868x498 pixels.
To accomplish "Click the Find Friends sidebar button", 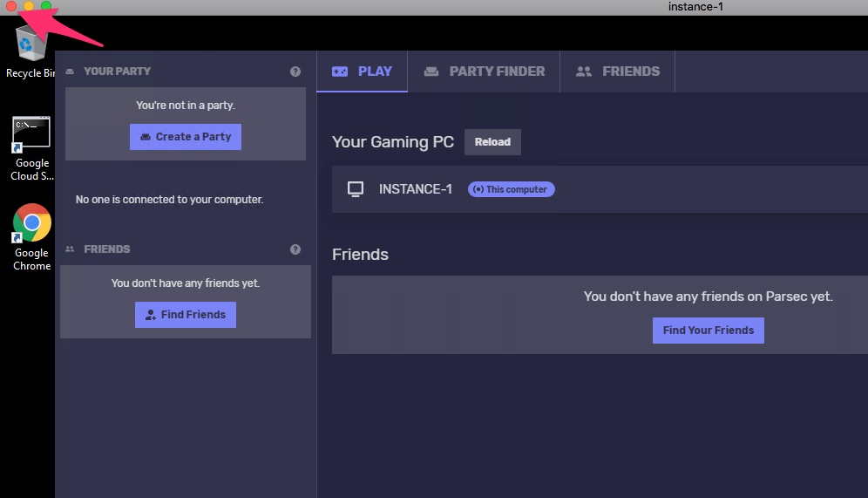I will click(x=186, y=315).
